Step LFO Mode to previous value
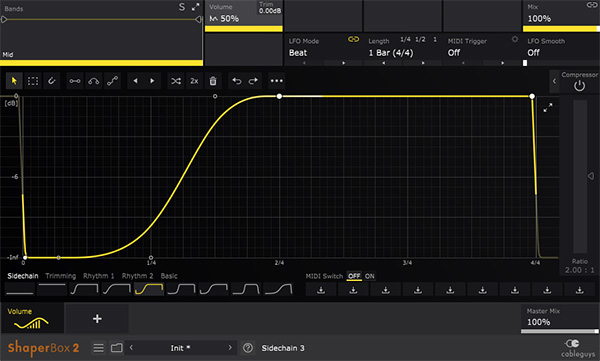Viewport: 600px width, 361px height. pyautogui.click(x=305, y=63)
